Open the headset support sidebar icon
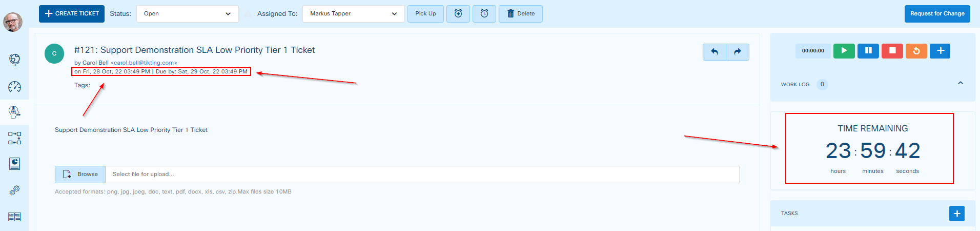Image resolution: width=980 pixels, height=231 pixels. click(14, 112)
